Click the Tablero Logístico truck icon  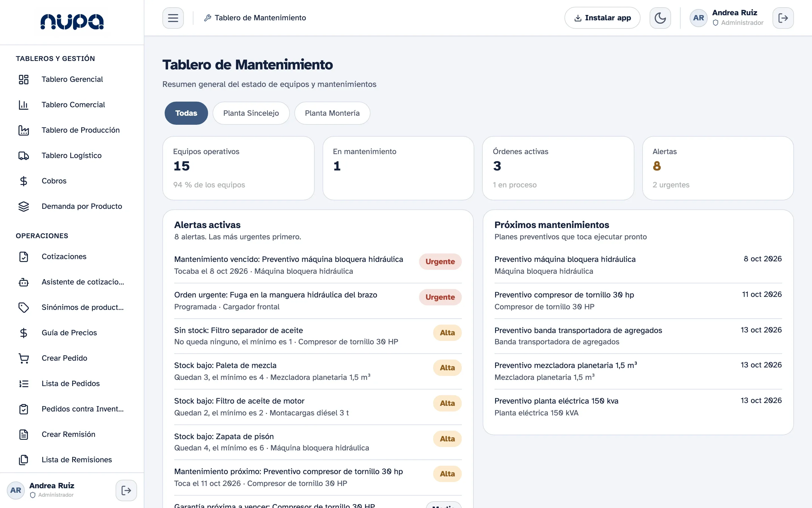[23, 156]
